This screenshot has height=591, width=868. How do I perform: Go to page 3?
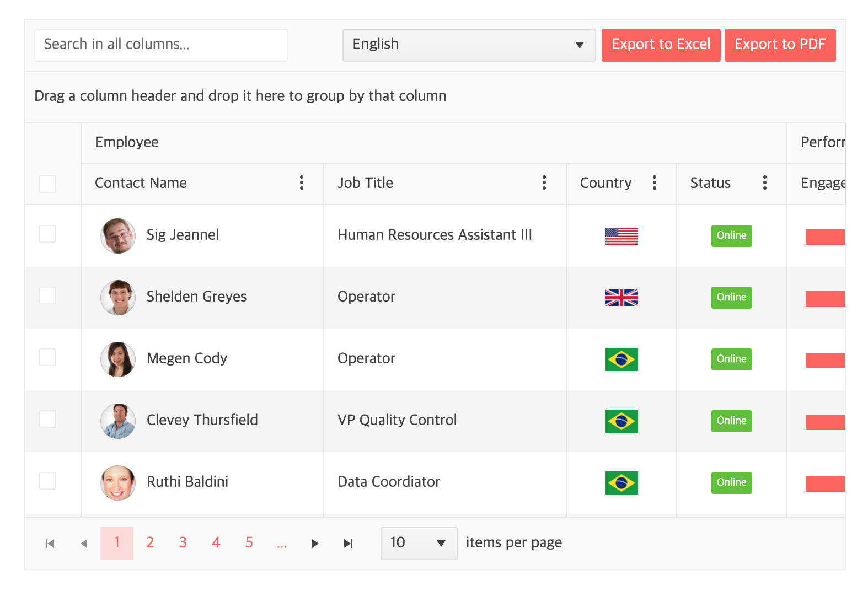click(183, 544)
